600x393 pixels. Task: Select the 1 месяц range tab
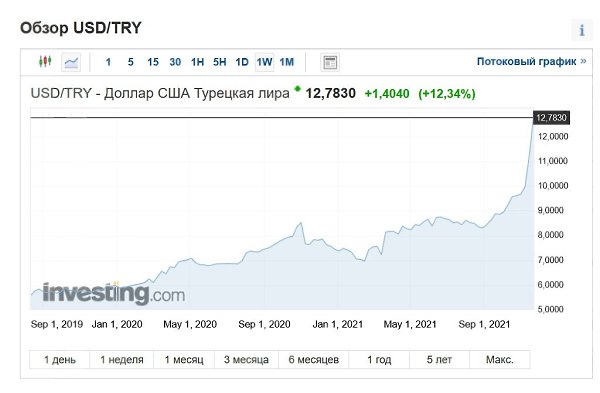(184, 360)
